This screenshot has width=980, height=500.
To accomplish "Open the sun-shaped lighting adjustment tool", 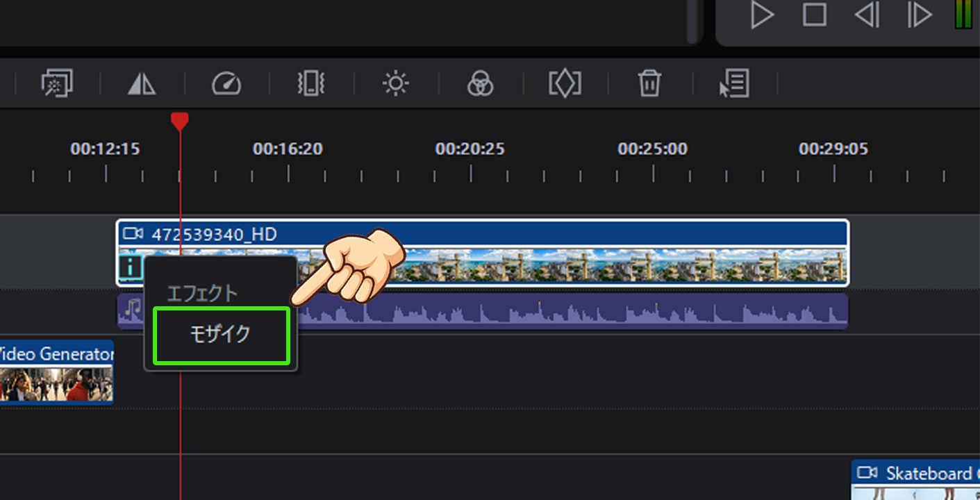I will (395, 84).
